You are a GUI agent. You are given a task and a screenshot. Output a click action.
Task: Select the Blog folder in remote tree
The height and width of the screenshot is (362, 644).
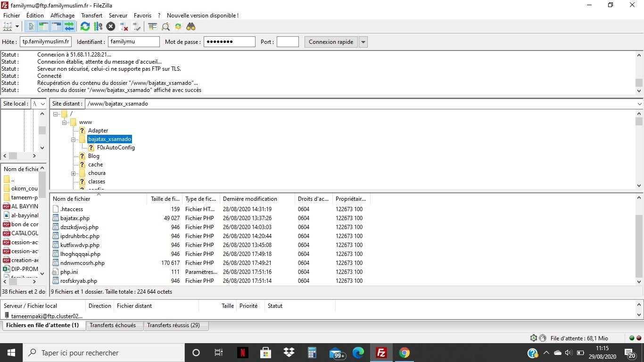pyautogui.click(x=94, y=156)
